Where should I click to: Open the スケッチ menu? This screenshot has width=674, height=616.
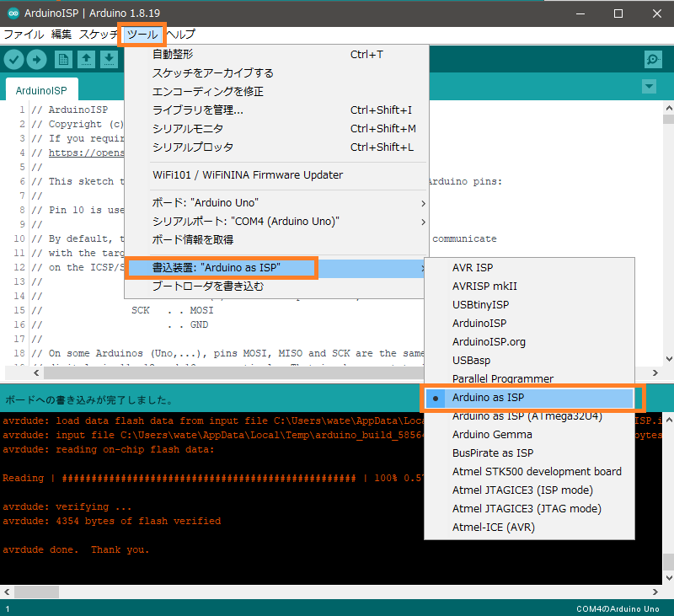[99, 35]
